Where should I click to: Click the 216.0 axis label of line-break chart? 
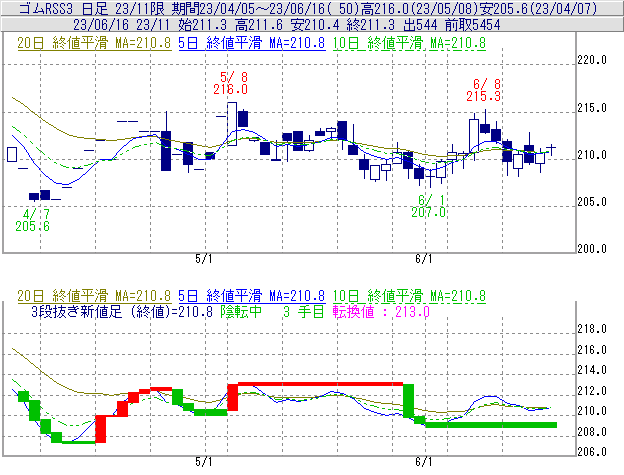[592, 350]
